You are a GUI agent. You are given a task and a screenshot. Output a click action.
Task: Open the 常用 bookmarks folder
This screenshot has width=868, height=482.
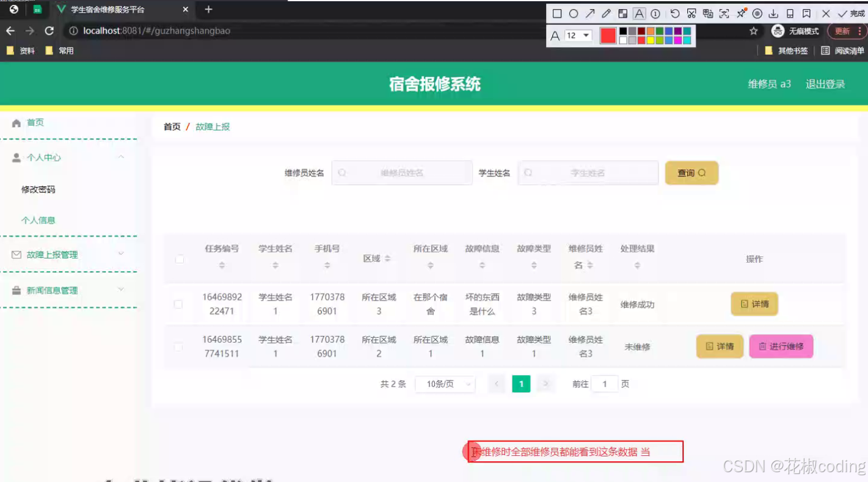click(x=59, y=51)
